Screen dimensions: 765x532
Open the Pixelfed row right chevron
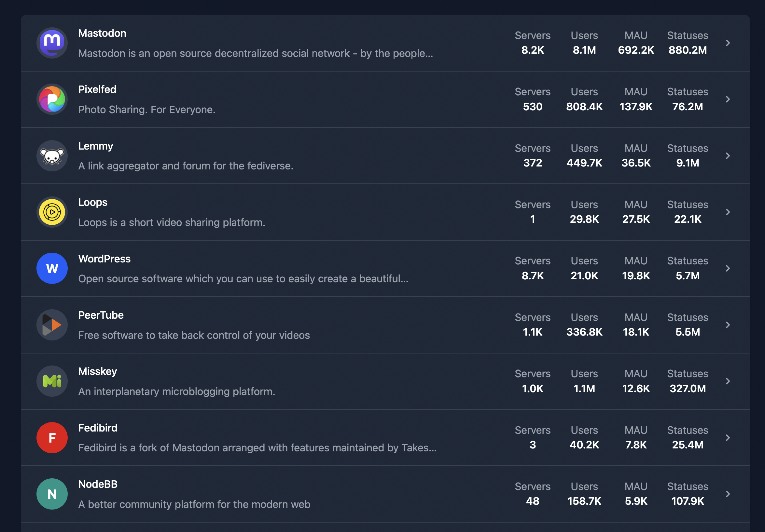(x=728, y=99)
